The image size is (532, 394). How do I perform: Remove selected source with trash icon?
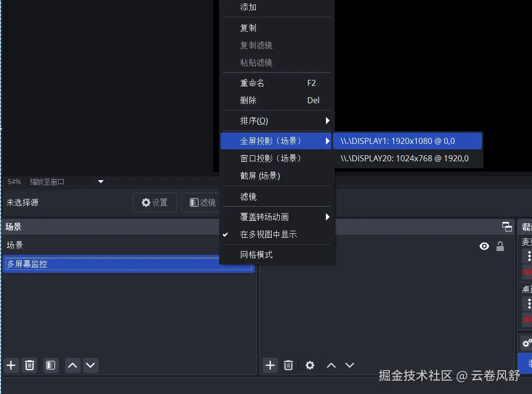289,365
